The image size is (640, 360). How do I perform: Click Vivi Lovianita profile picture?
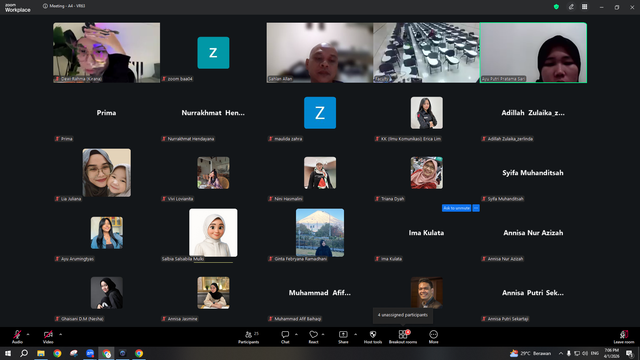(x=213, y=173)
